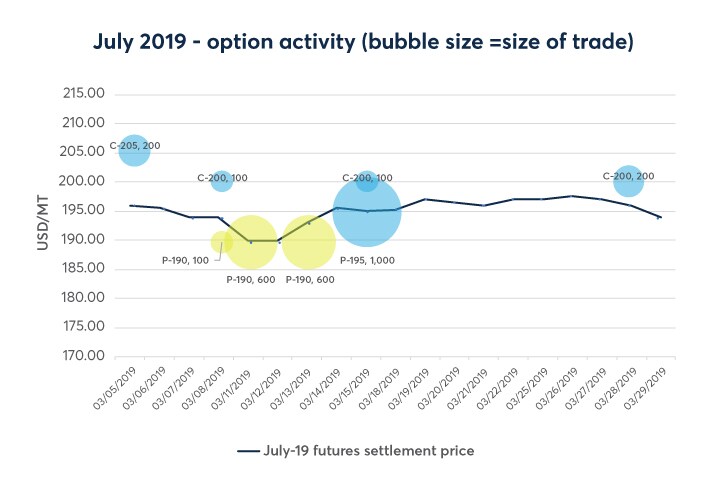Click the small yellow P-190, 100 bubble
Image resolution: width=720 pixels, height=500 pixels.
click(221, 242)
